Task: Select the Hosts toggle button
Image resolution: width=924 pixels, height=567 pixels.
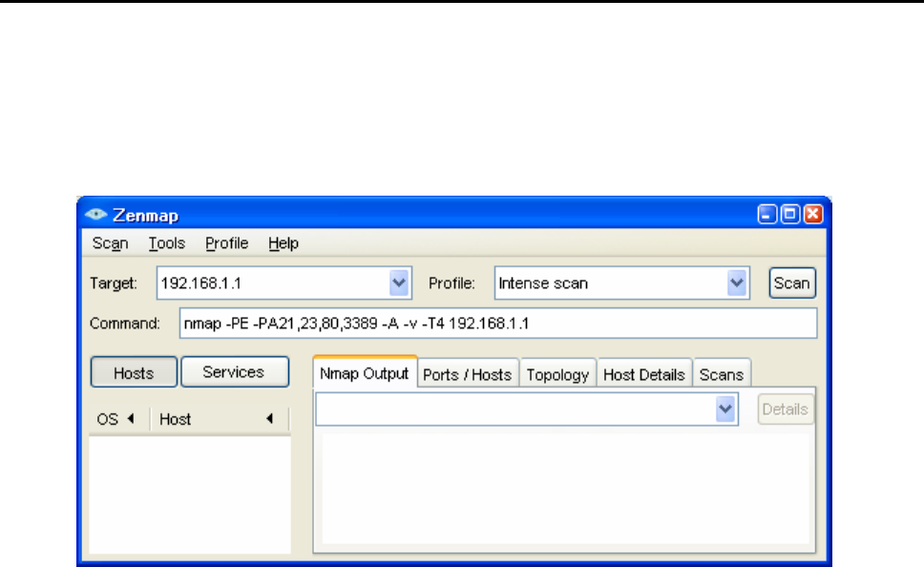Action: [x=134, y=372]
